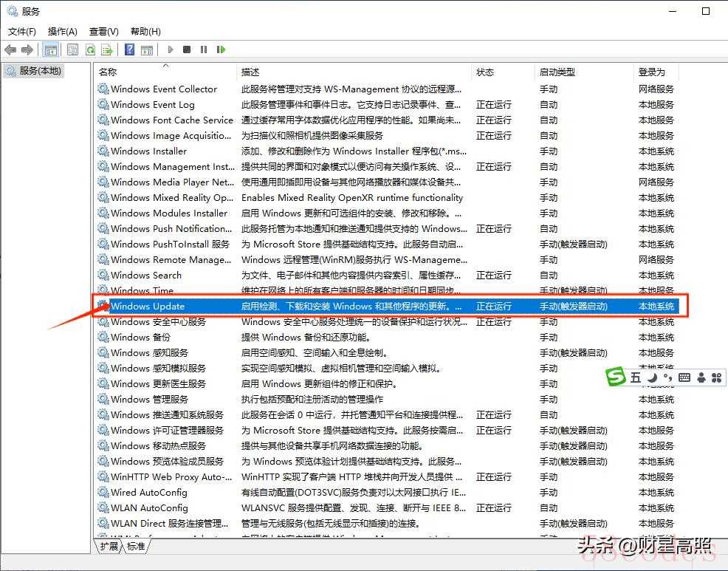Select the WLAN Direct 服务连接管理... row
The image size is (728, 571).
pyautogui.click(x=388, y=523)
